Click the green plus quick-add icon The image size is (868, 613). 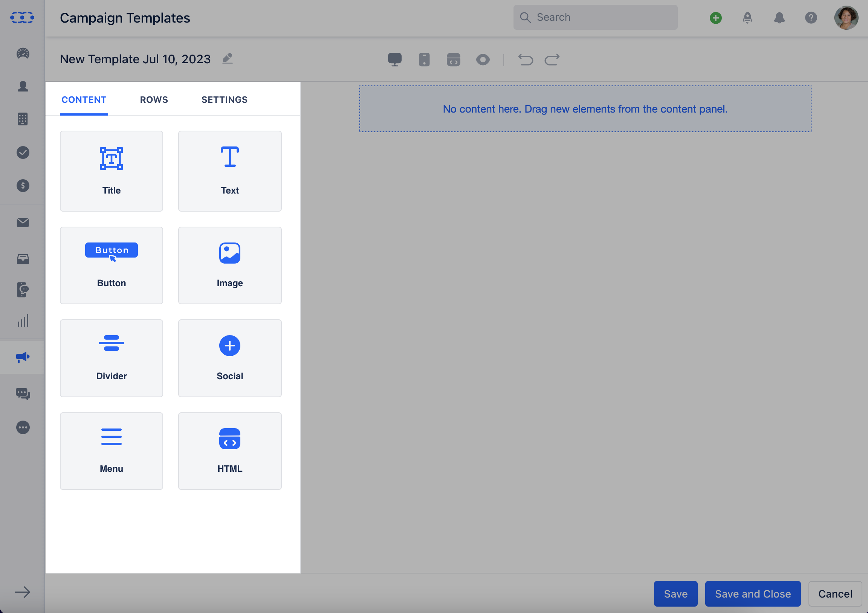tap(715, 18)
